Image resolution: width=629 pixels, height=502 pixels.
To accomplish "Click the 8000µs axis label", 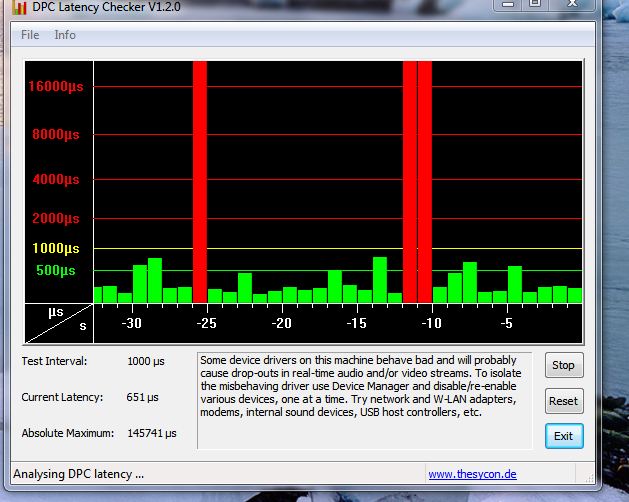I will 56,134.
